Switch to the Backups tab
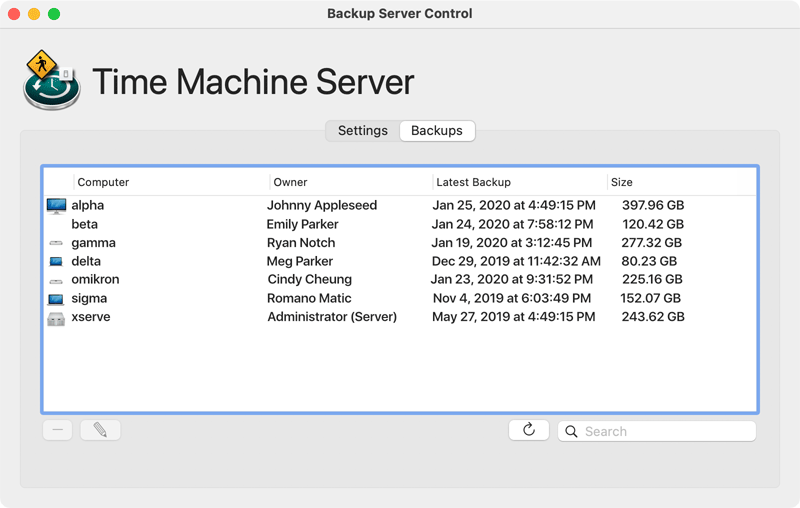The width and height of the screenshot is (800, 508). [x=437, y=131]
